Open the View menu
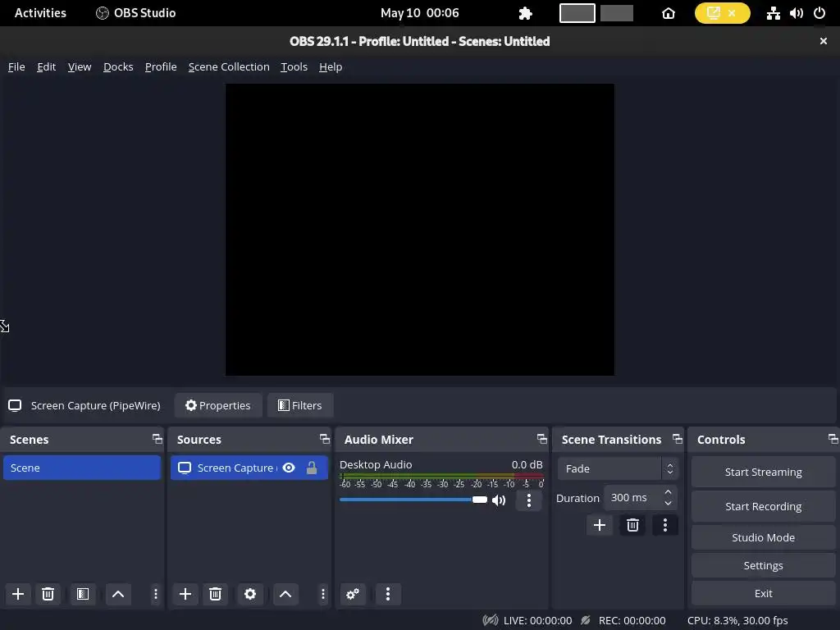The image size is (840, 630). [80, 67]
